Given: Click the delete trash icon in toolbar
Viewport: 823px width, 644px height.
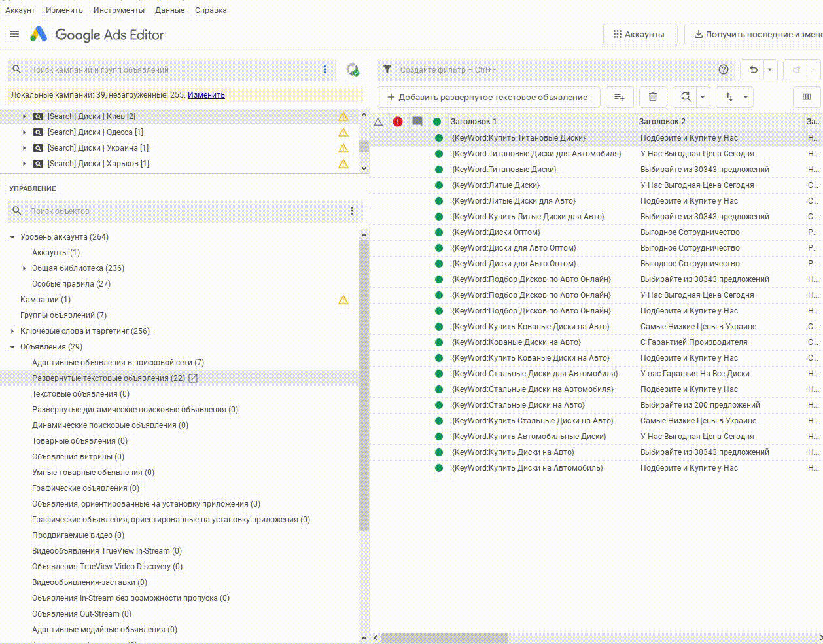Looking at the screenshot, I should (x=652, y=98).
